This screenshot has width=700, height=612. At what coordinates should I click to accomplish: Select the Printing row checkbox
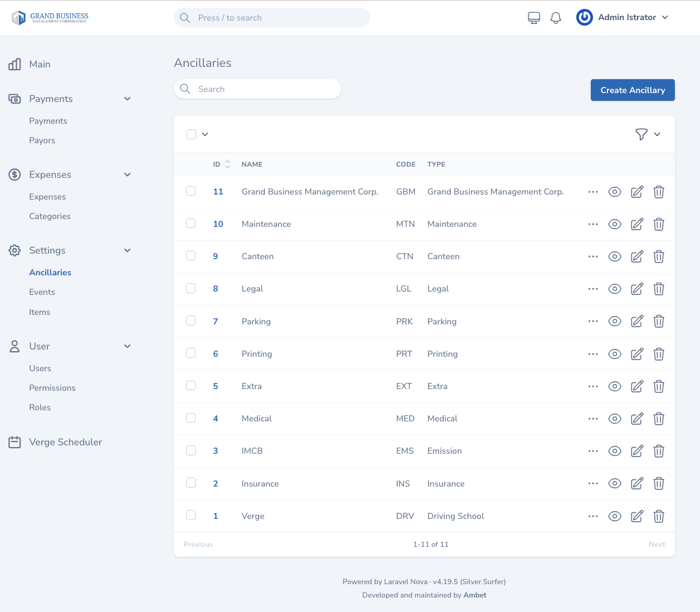coord(191,353)
